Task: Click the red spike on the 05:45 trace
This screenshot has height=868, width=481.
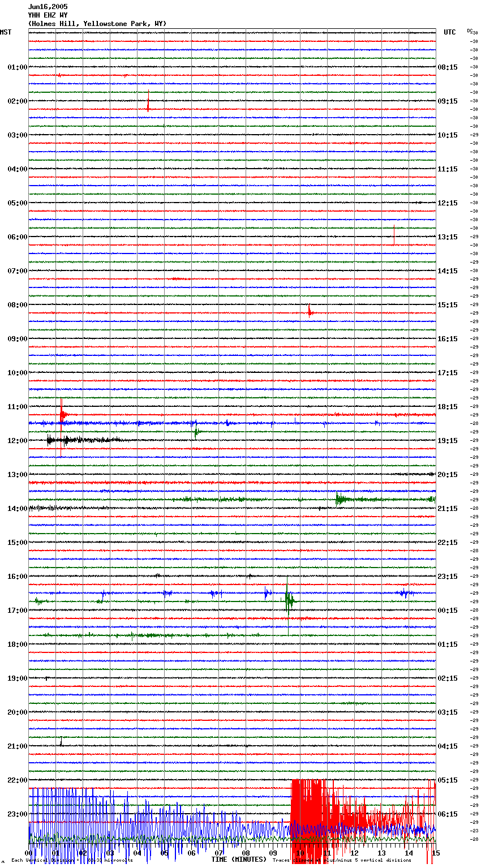Action: pos(394,235)
